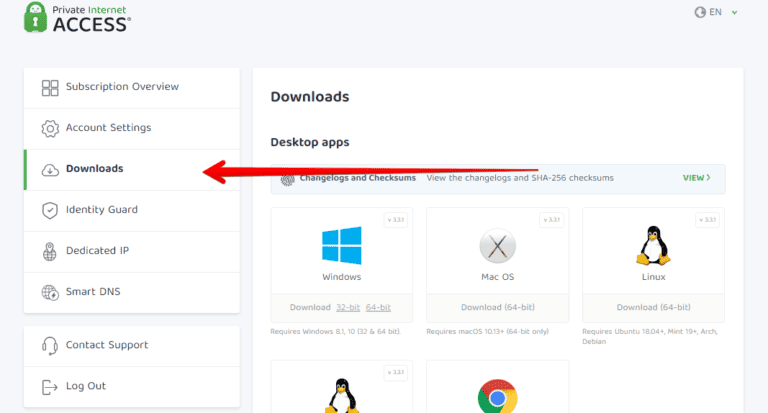Click the globe language icon
The height and width of the screenshot is (413, 768).
point(700,13)
